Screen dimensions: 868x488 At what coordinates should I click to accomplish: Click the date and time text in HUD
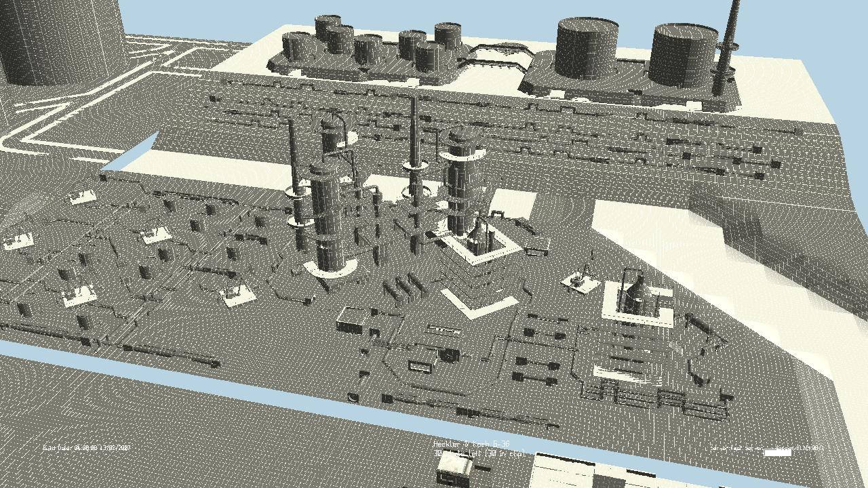pos(87,448)
